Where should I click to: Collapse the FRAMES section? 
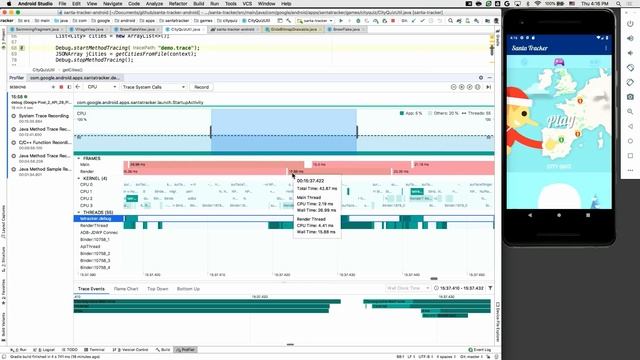point(79,158)
